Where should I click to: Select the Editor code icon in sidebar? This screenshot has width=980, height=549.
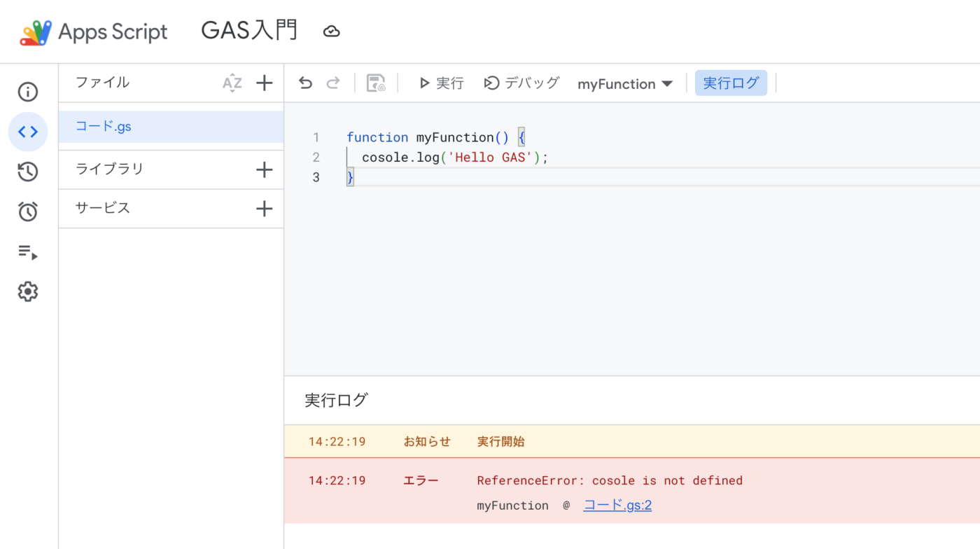(28, 132)
